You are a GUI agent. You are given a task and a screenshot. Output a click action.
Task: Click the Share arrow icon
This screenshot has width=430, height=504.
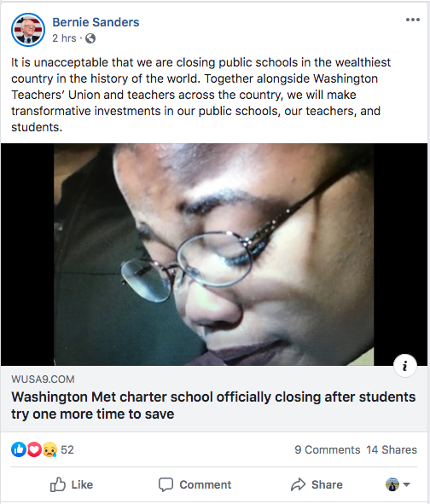(x=298, y=484)
